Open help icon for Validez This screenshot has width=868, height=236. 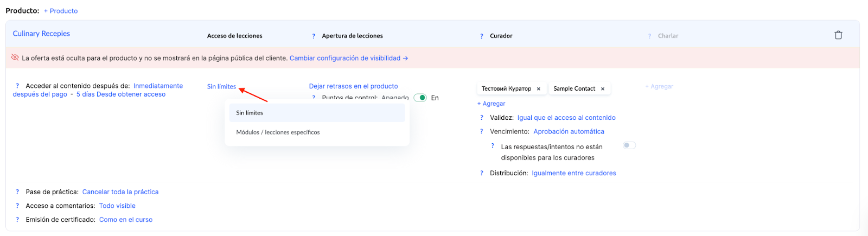tap(481, 118)
